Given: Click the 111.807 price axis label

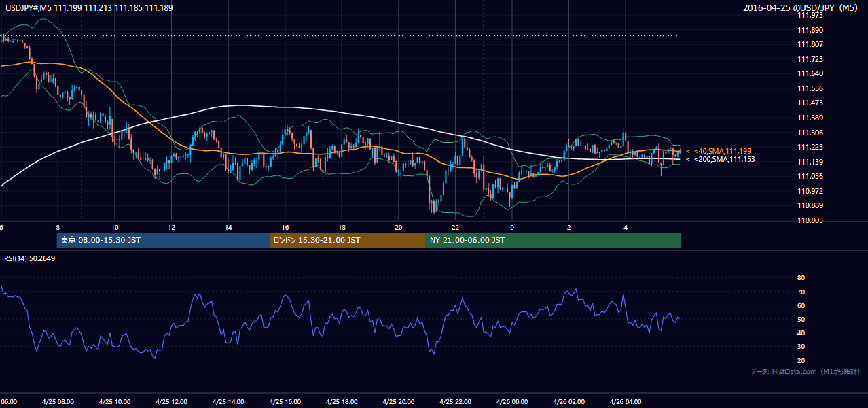Looking at the screenshot, I should pos(810,44).
